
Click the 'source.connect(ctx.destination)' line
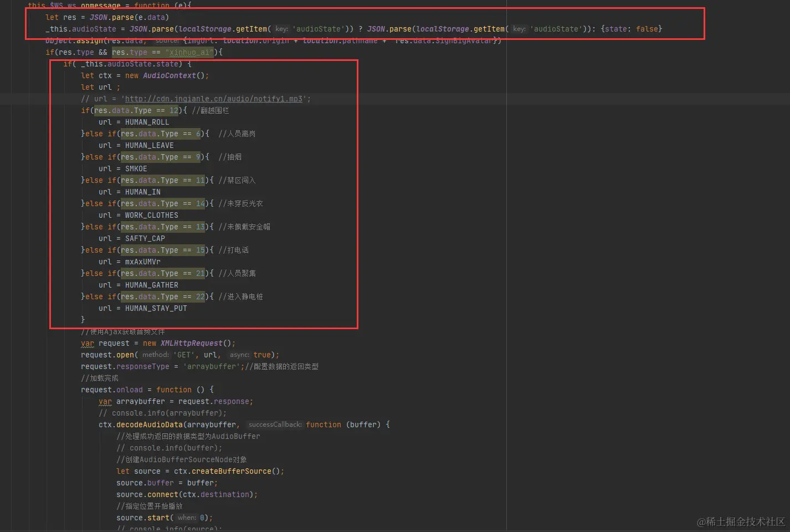coord(187,494)
